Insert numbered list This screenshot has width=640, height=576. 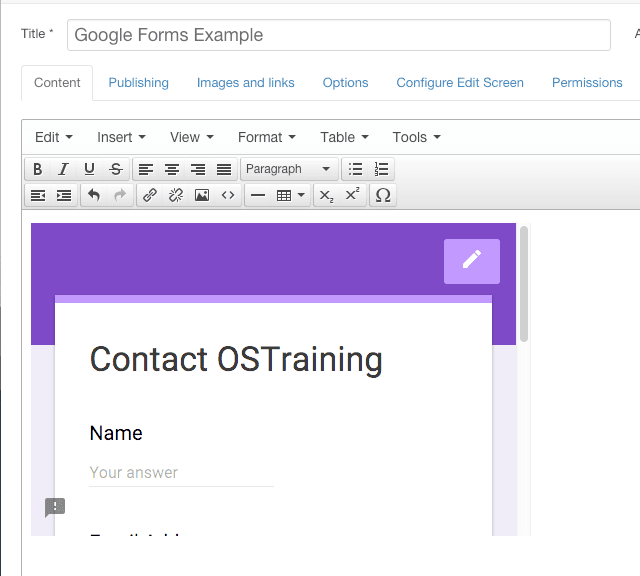(x=381, y=169)
